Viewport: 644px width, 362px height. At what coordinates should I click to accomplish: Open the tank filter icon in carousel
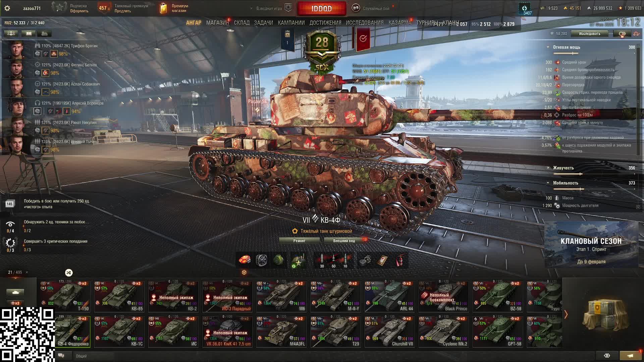point(15,292)
